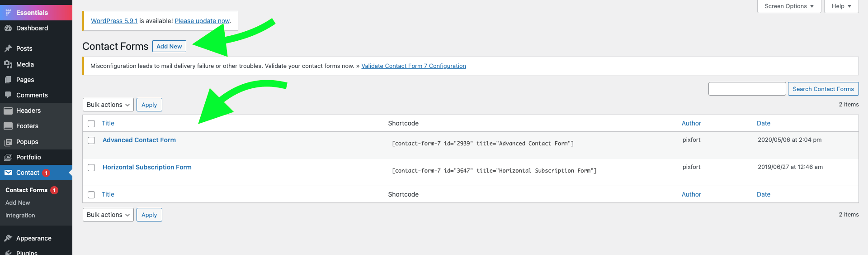The image size is (868, 255).
Task: Click the Posts pushpin icon
Action: click(8, 48)
